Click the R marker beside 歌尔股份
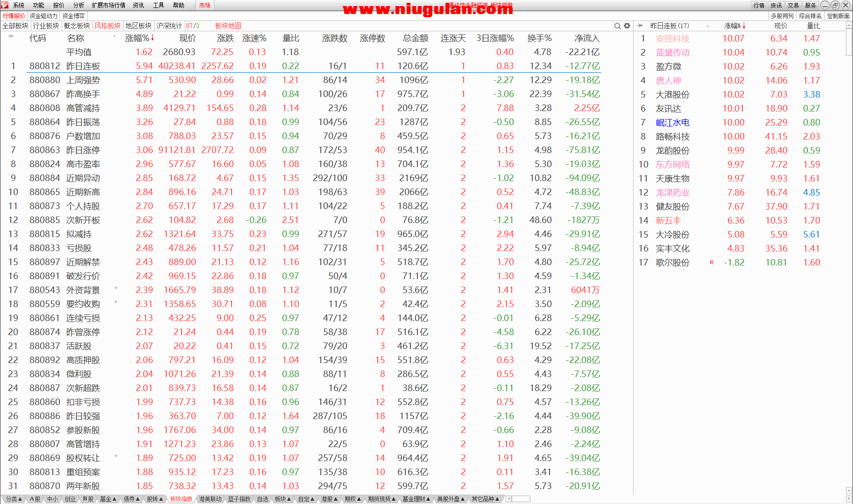This screenshot has height=504, width=853. point(712,262)
